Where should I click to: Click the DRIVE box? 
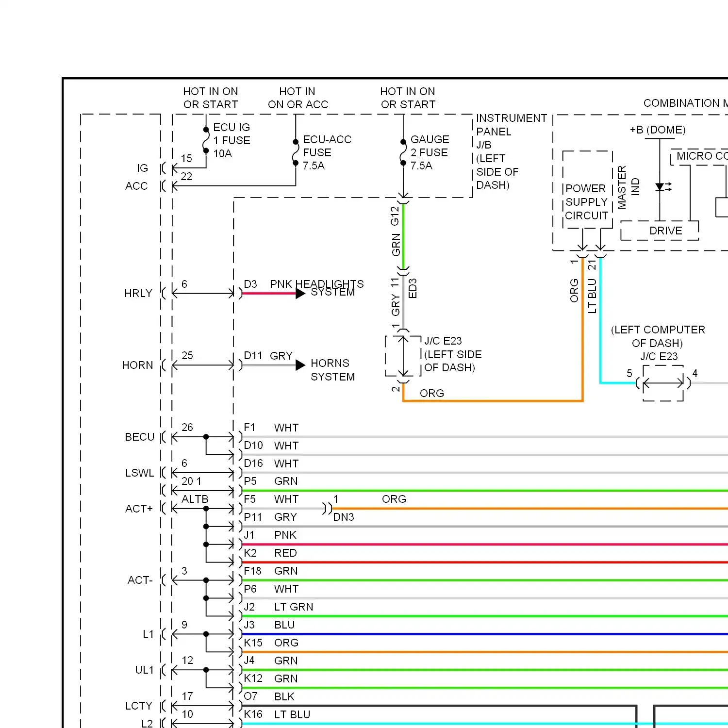[x=660, y=231]
